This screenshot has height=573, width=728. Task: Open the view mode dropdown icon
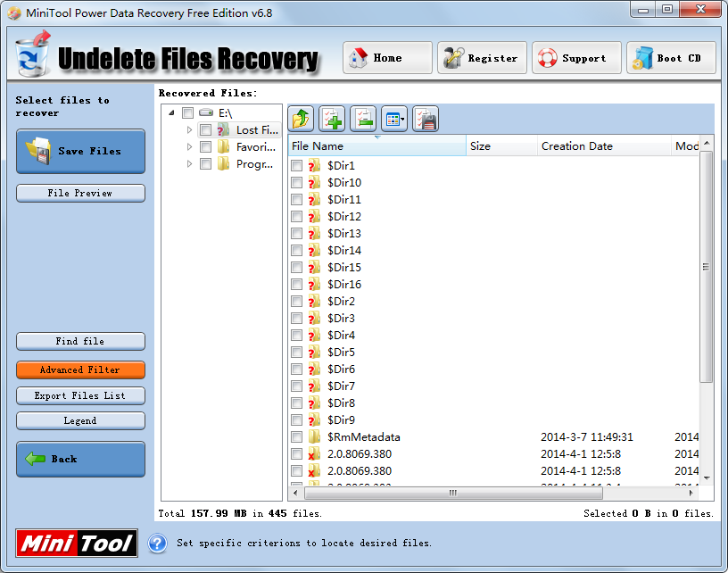point(394,119)
